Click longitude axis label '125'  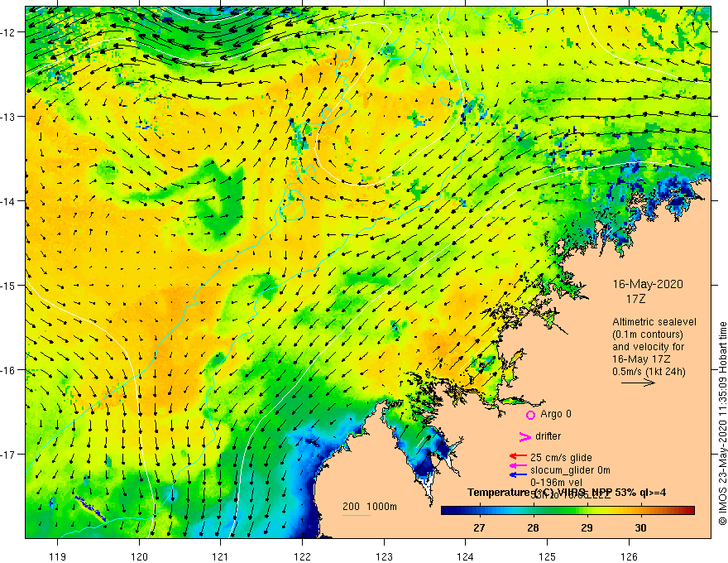[547, 556]
